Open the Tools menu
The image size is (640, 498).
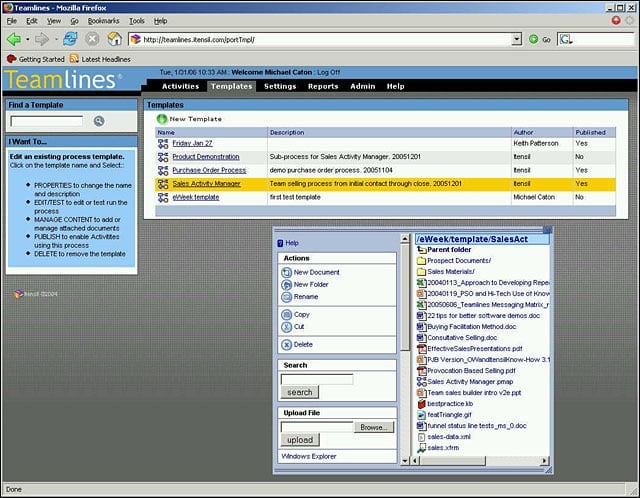point(137,21)
